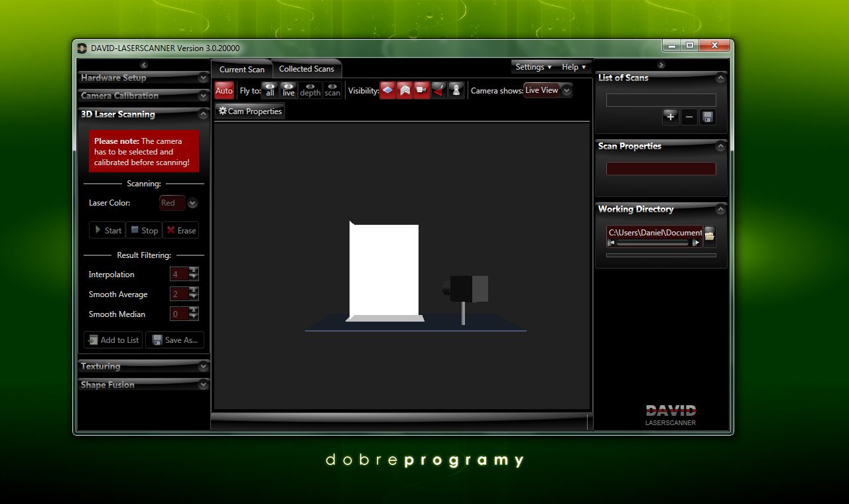Maximize the DAVID-LASERSCANNER window
This screenshot has height=504, width=849.
(x=690, y=45)
